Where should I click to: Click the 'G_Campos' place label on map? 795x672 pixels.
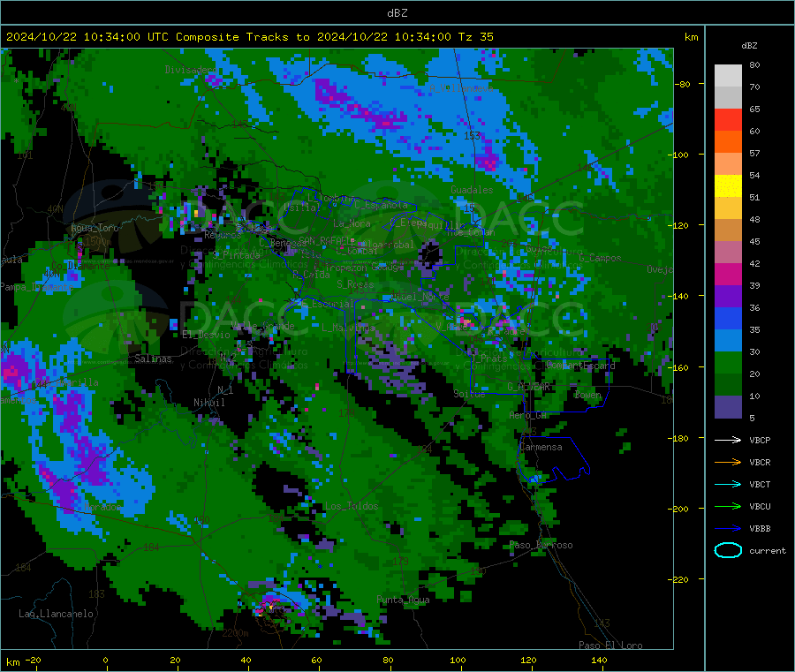[x=600, y=258]
